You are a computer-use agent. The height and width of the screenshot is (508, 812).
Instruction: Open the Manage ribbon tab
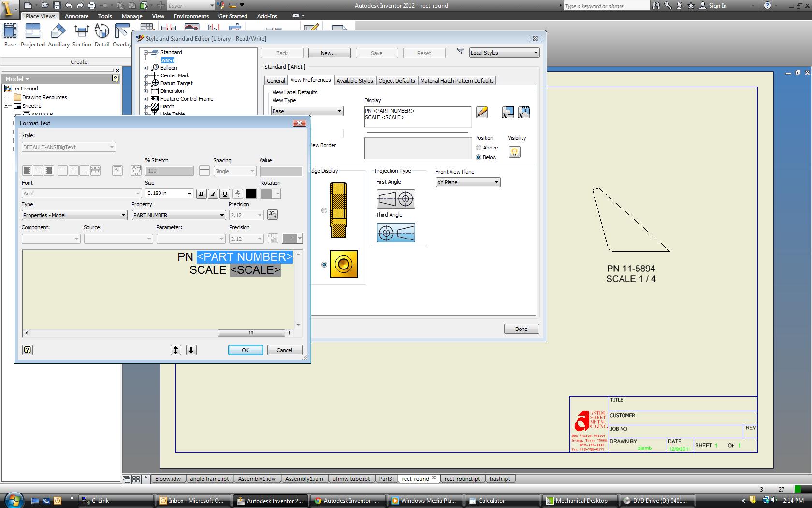point(132,16)
